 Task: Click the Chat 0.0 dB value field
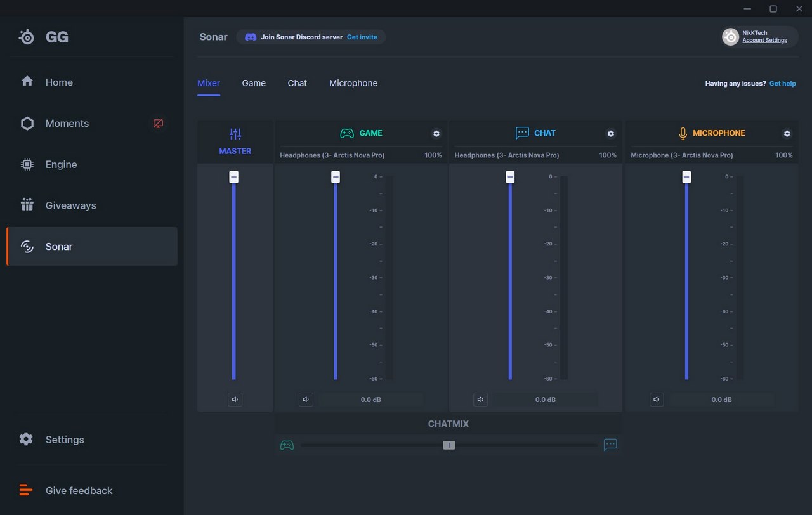(x=545, y=400)
